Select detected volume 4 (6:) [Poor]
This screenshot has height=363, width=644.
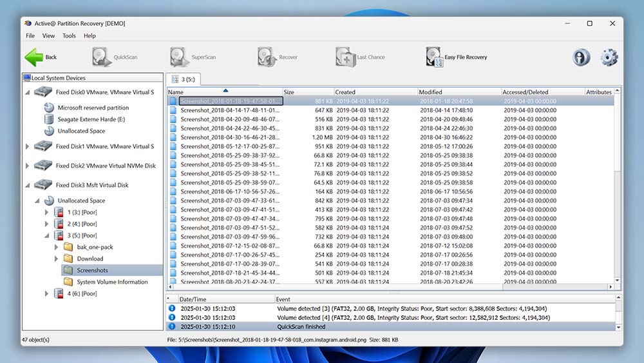pyautogui.click(x=82, y=293)
